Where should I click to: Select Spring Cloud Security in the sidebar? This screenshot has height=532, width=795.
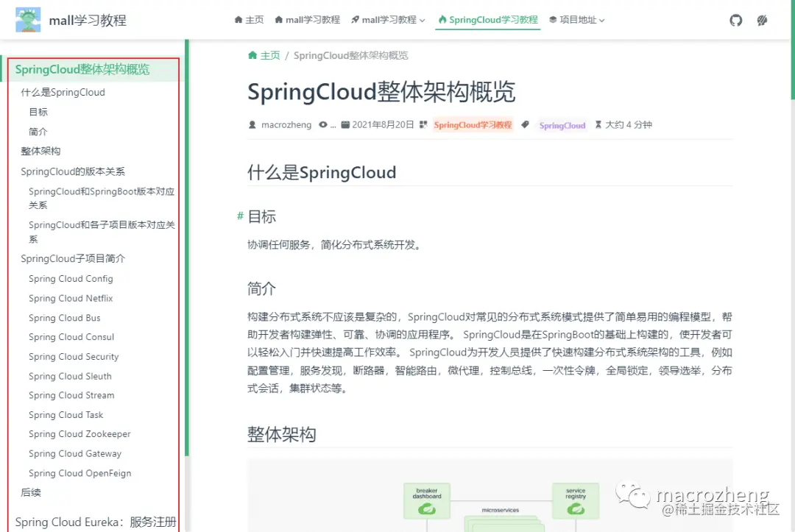pos(74,357)
